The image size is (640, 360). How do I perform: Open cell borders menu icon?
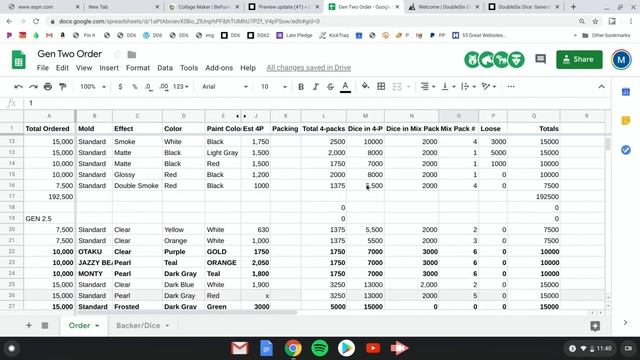(x=381, y=86)
